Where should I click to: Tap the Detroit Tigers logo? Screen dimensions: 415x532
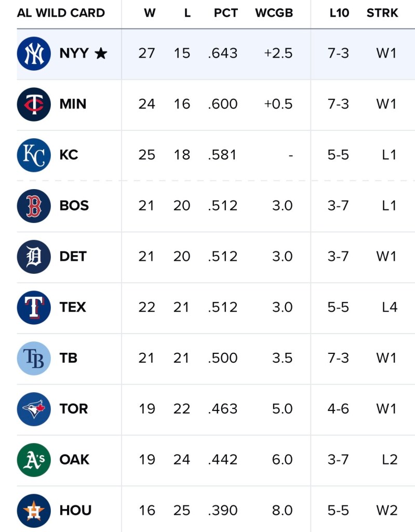tap(34, 257)
